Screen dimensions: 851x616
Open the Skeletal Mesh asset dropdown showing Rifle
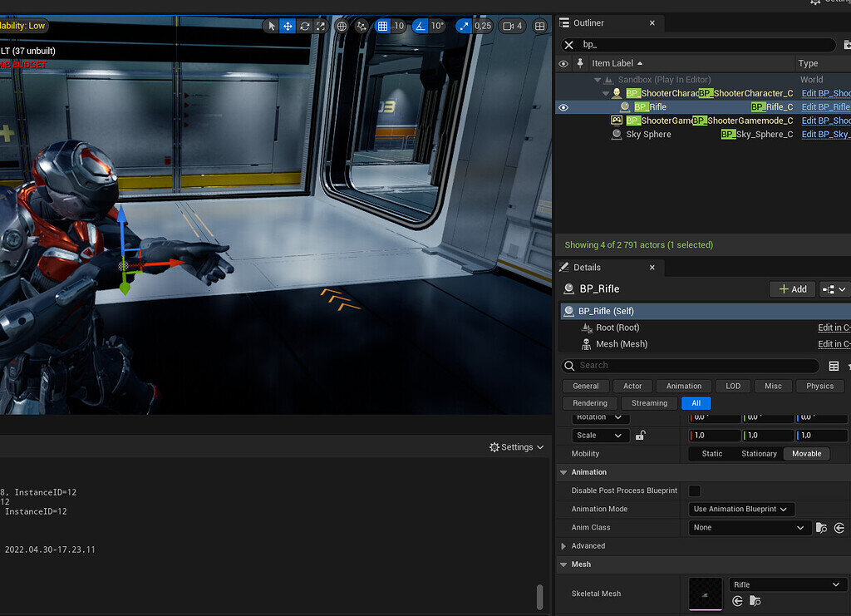click(788, 584)
